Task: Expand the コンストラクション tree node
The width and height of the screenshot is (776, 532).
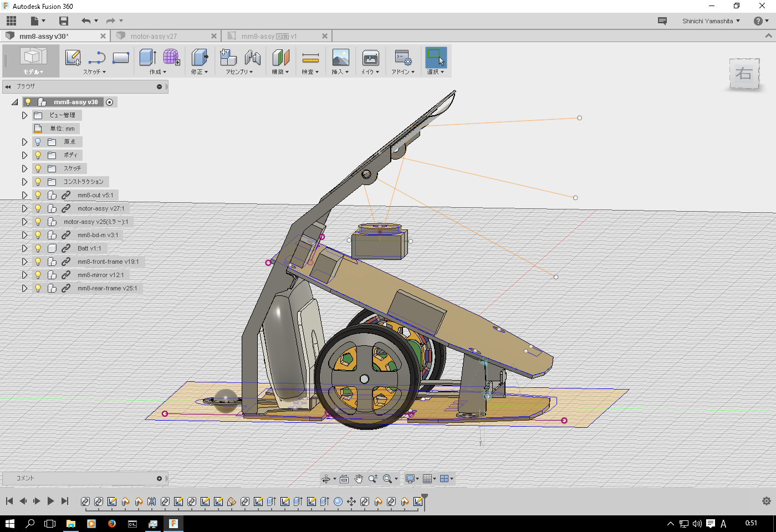Action: pyautogui.click(x=24, y=182)
